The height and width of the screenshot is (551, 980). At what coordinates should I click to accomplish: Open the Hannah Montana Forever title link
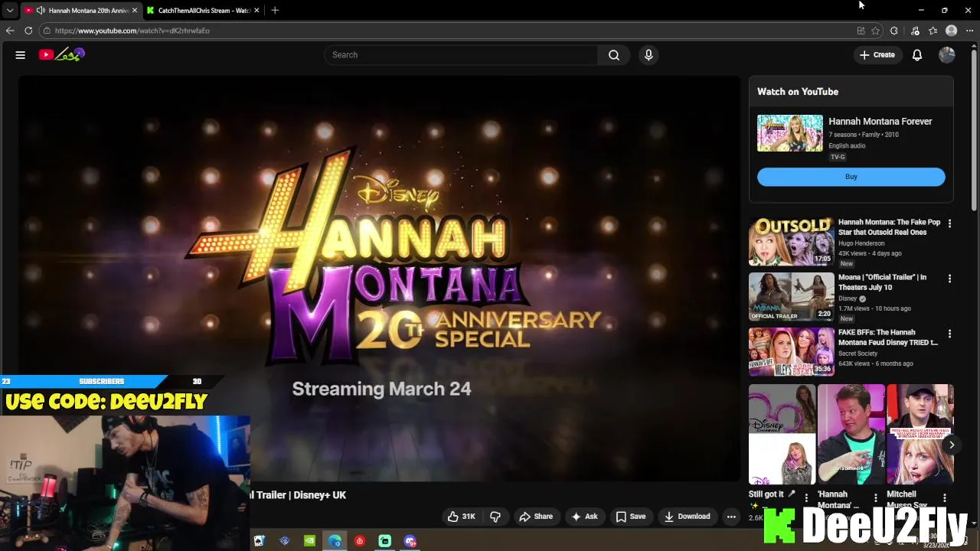(x=880, y=121)
